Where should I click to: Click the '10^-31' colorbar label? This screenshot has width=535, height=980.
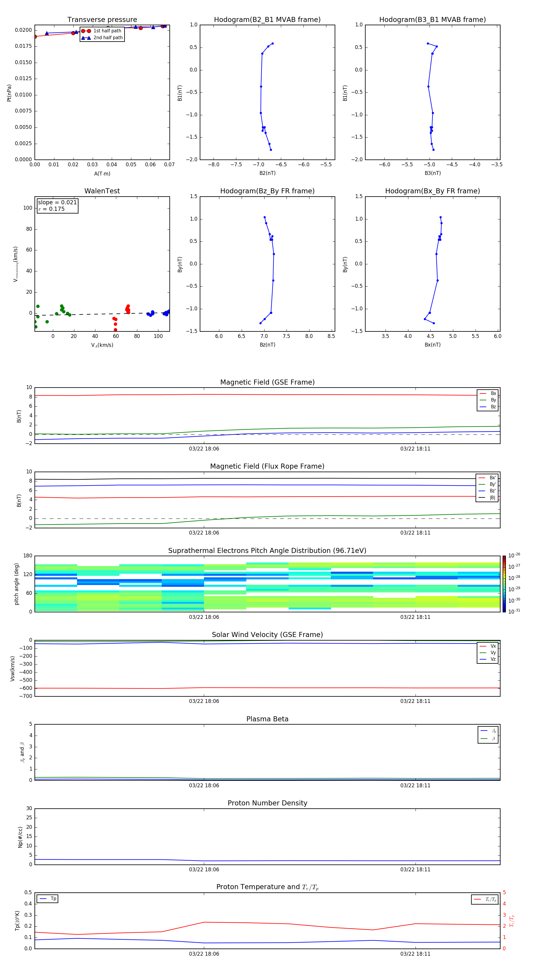(514, 612)
